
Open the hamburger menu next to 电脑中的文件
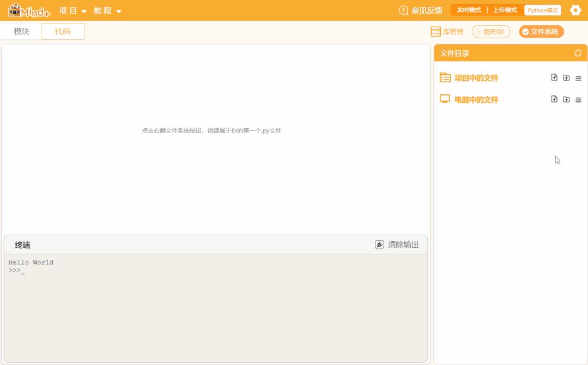click(x=578, y=99)
